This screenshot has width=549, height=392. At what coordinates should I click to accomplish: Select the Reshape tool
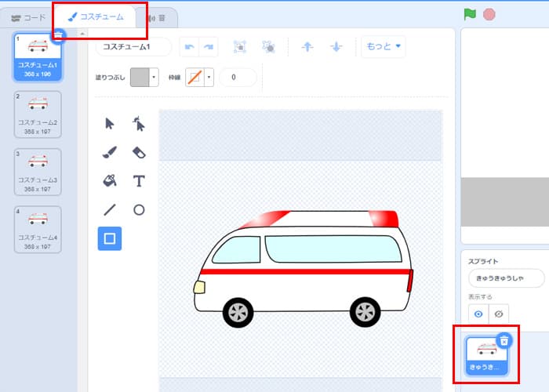click(x=139, y=124)
